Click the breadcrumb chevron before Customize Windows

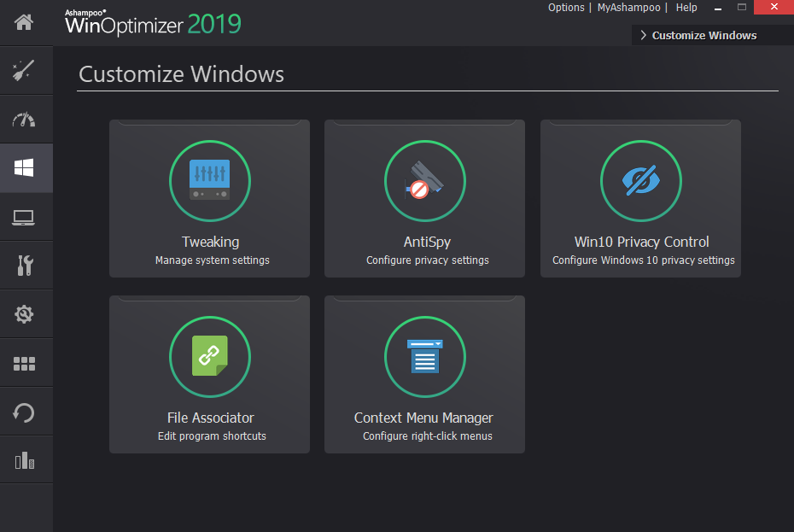click(x=643, y=35)
